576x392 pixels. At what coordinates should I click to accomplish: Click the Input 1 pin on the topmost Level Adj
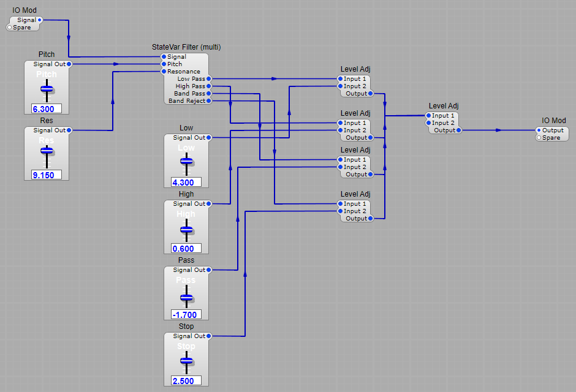[x=341, y=78]
